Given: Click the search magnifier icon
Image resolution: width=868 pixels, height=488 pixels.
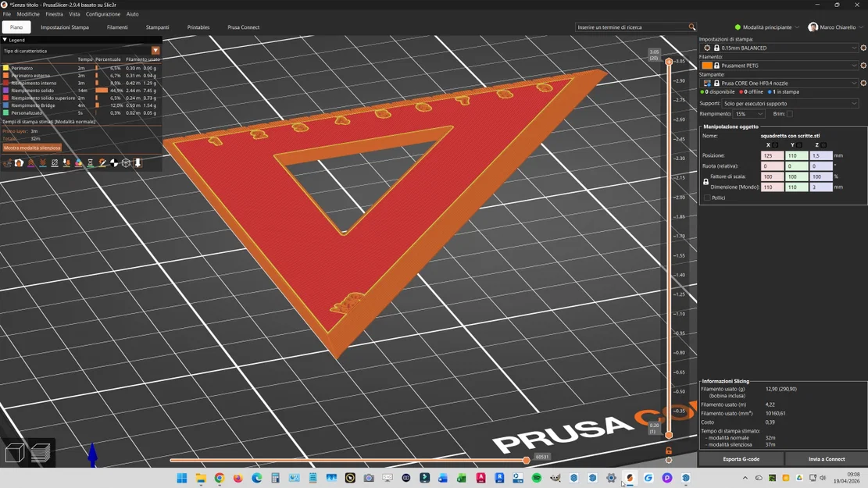Looking at the screenshot, I should pos(692,27).
